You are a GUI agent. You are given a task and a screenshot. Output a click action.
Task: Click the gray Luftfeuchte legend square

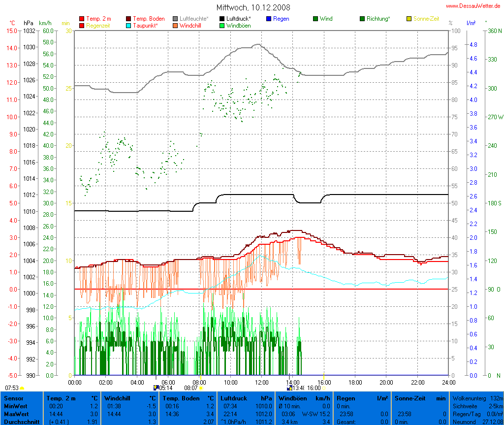176,19
